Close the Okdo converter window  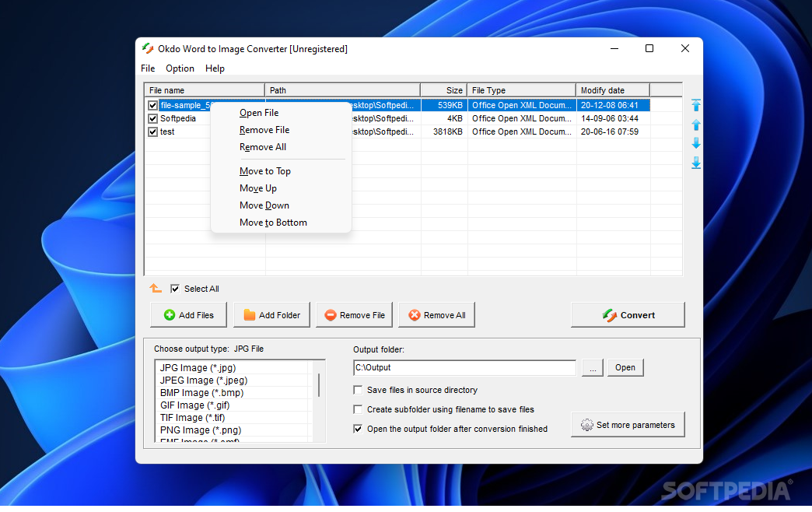point(684,48)
